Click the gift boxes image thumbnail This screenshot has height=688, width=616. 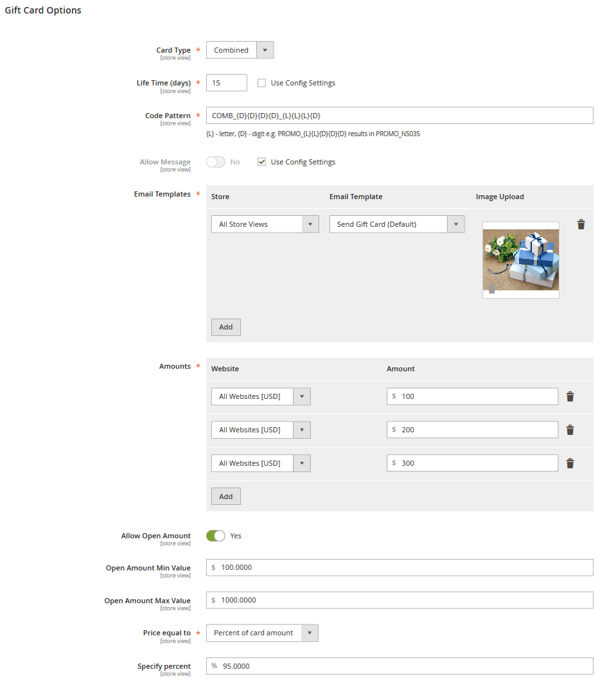(521, 260)
